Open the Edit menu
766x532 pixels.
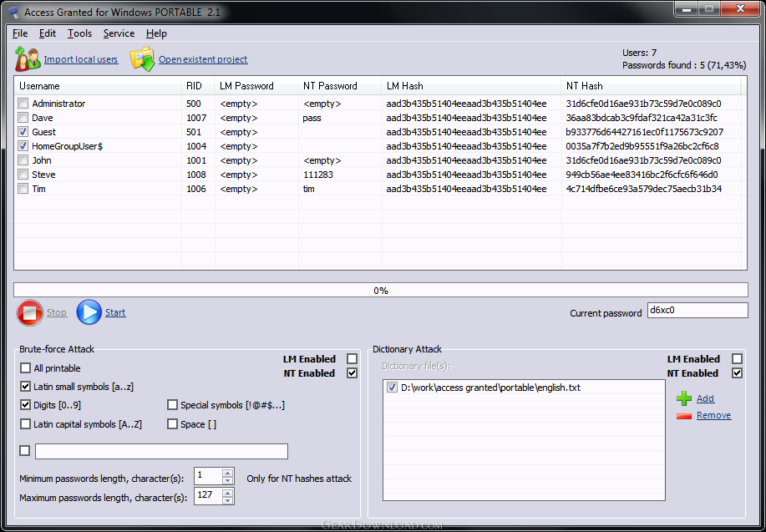48,33
